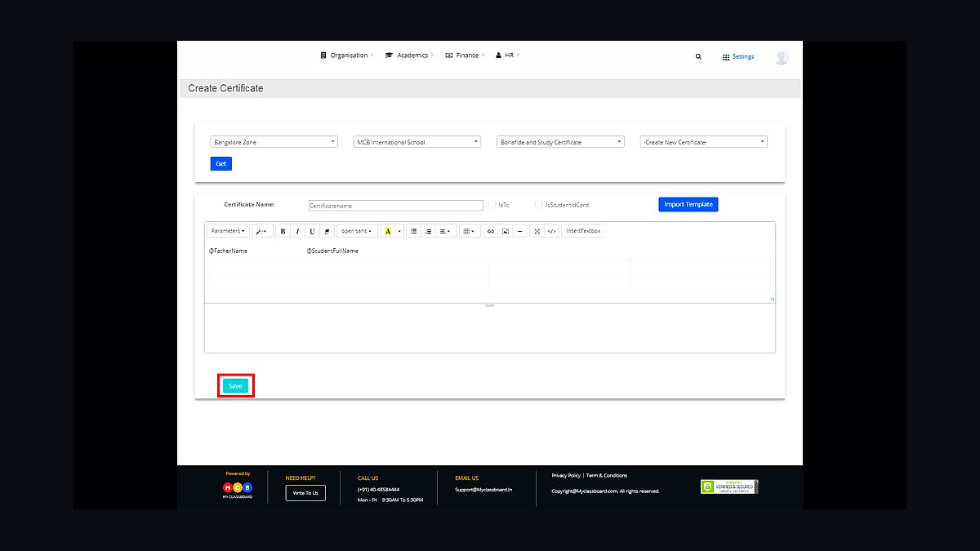
Task: Click the Import Template button
Action: [688, 205]
